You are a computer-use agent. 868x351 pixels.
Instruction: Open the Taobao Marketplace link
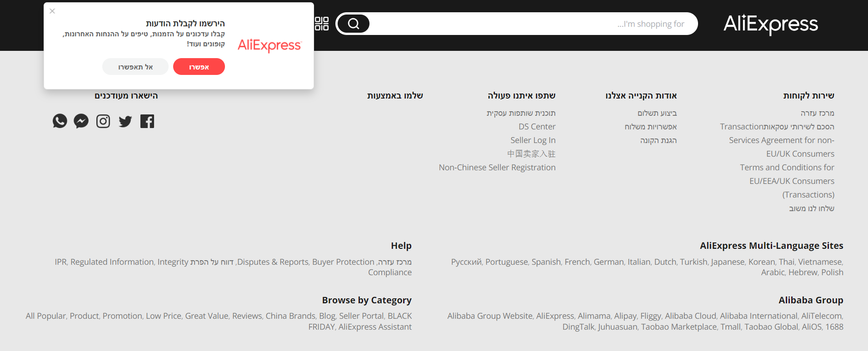[x=678, y=327]
